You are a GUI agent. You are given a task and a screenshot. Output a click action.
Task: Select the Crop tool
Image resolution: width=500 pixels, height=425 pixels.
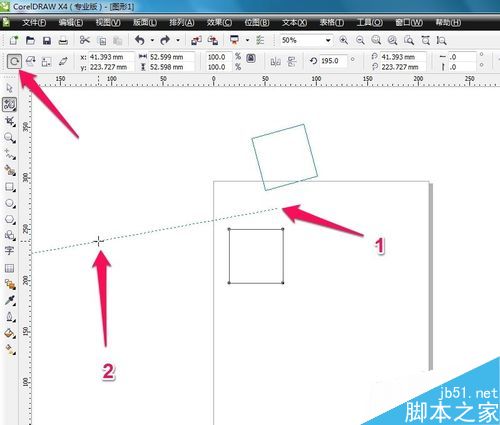(10, 121)
